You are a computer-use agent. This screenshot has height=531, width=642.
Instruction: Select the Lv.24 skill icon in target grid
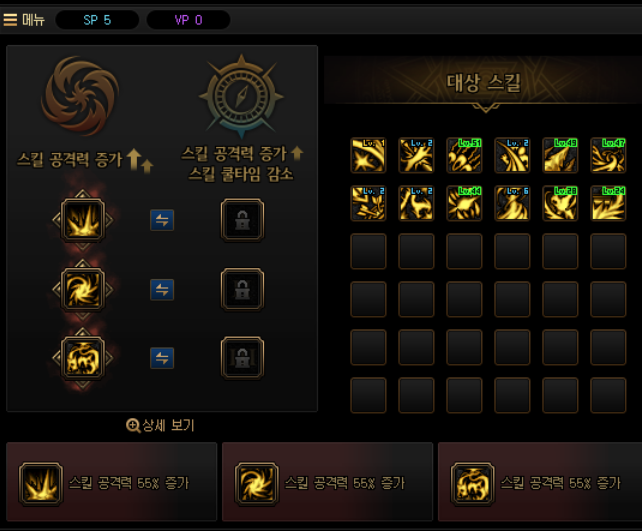click(x=608, y=203)
